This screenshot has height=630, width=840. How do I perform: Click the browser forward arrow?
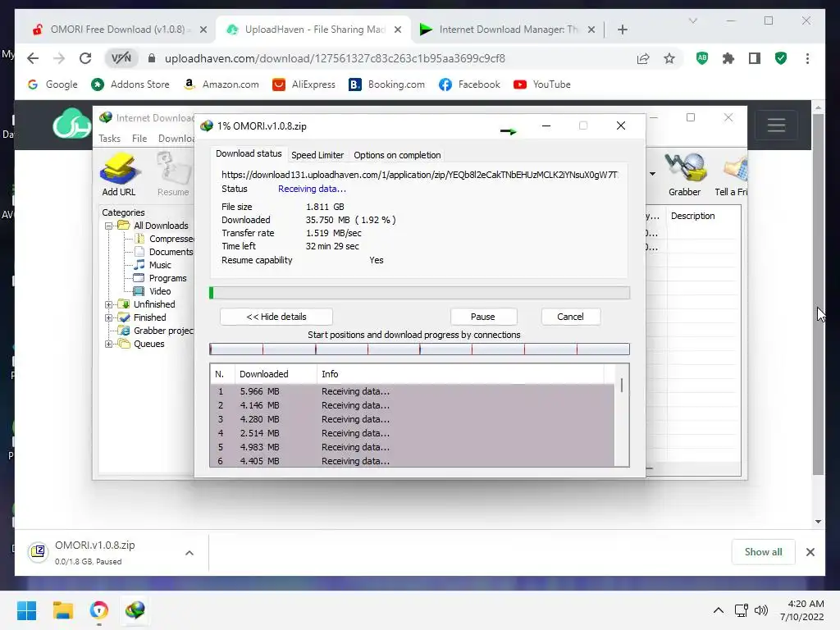59,58
